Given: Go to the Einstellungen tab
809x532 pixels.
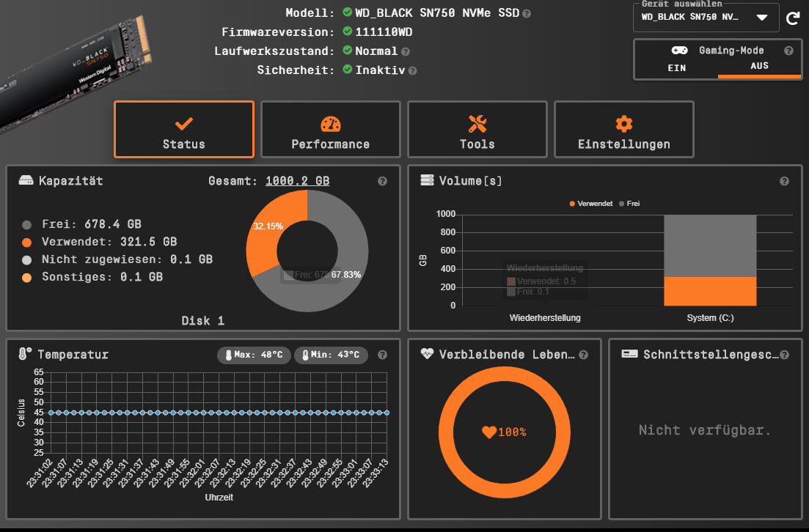Looking at the screenshot, I should (623, 130).
